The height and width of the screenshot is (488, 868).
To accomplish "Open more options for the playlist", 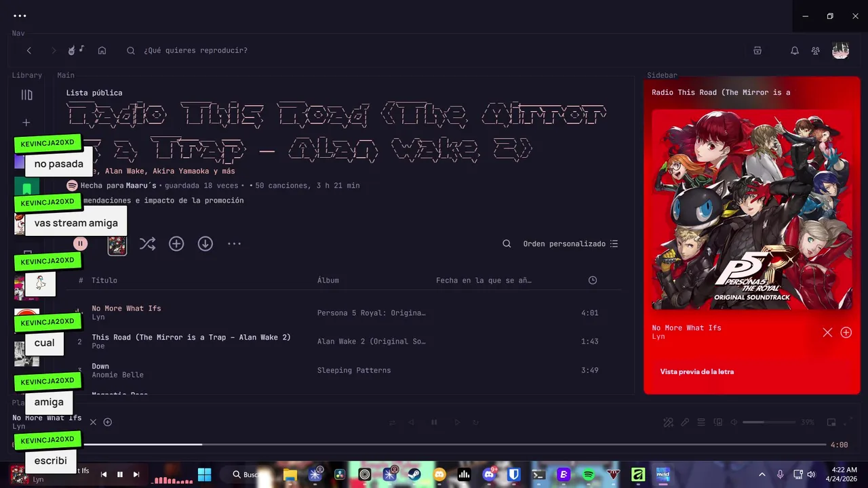I will coord(234,244).
